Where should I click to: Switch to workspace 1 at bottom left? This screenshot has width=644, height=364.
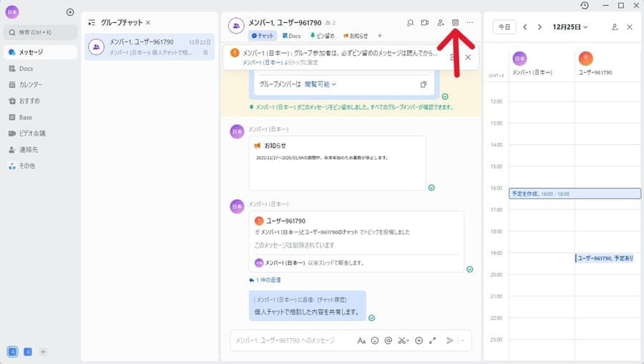point(13,352)
